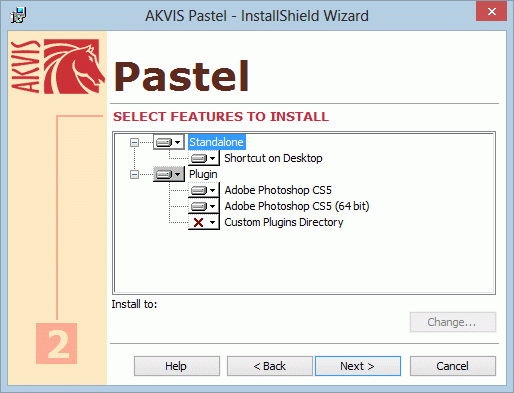Open the Standalone feature install-state icon
This screenshot has width=514, height=393.
coord(164,142)
